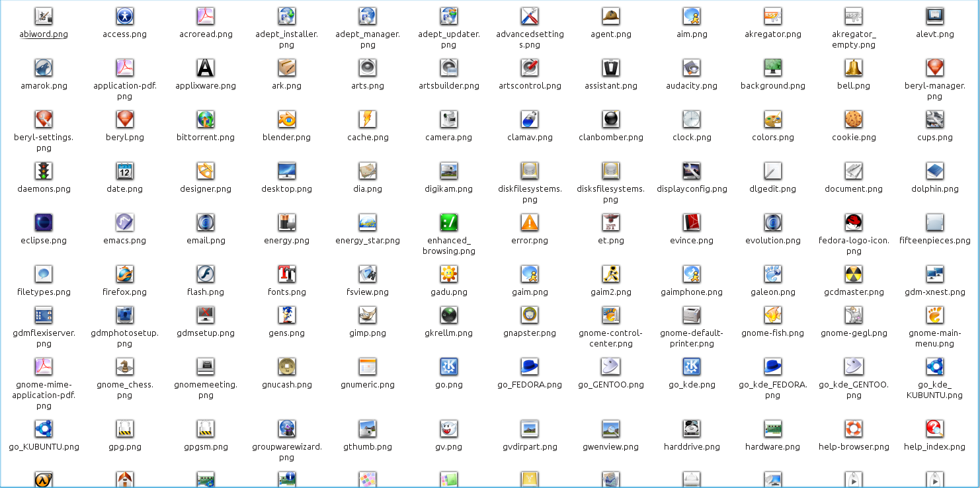Select the go_FEDORA.png blue hat icon

[530, 366]
